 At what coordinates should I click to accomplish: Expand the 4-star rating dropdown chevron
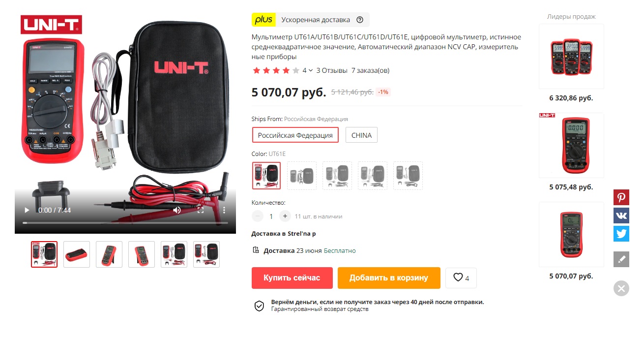click(x=311, y=70)
